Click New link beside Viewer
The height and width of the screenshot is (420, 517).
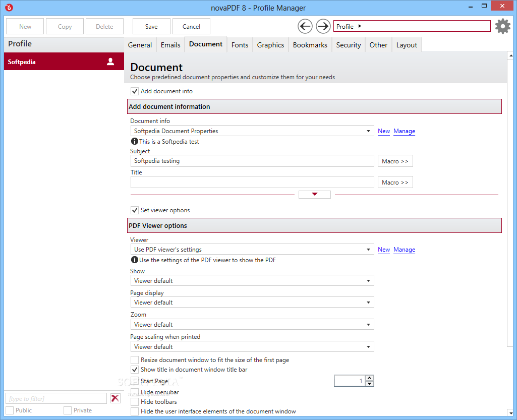pos(384,249)
